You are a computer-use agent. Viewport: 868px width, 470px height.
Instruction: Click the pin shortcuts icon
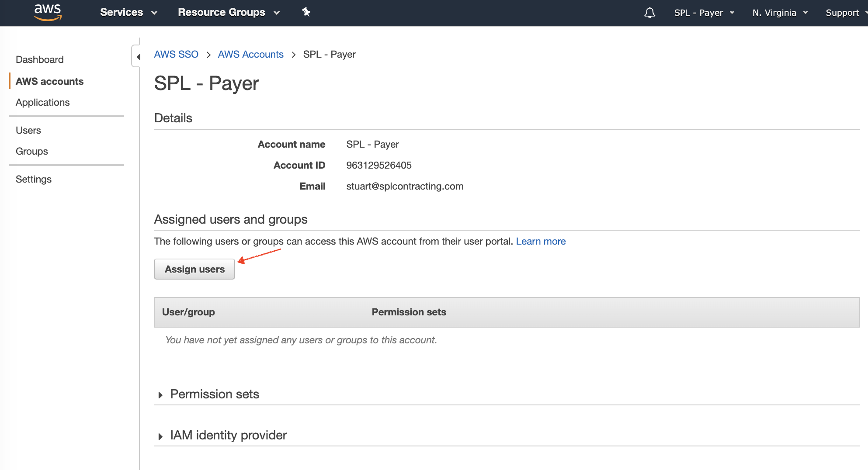[x=306, y=12]
